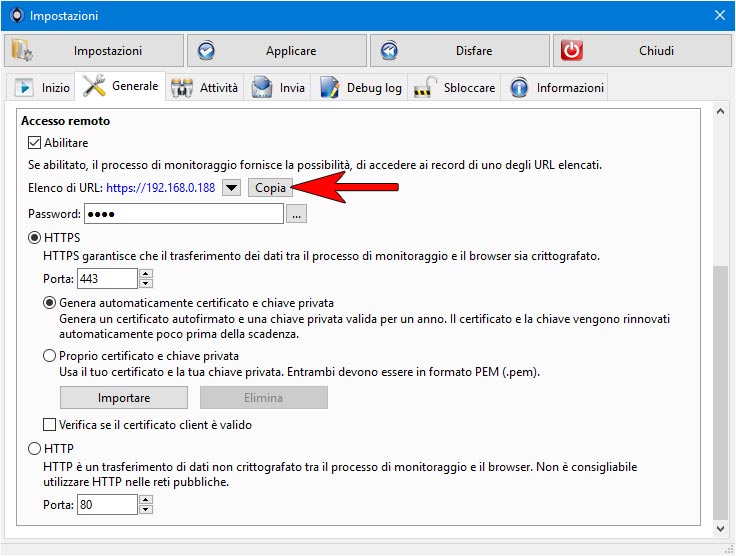Viewport: 736px width, 556px height.
Task: Open the Sbloccare padlock tab
Action: click(x=454, y=87)
